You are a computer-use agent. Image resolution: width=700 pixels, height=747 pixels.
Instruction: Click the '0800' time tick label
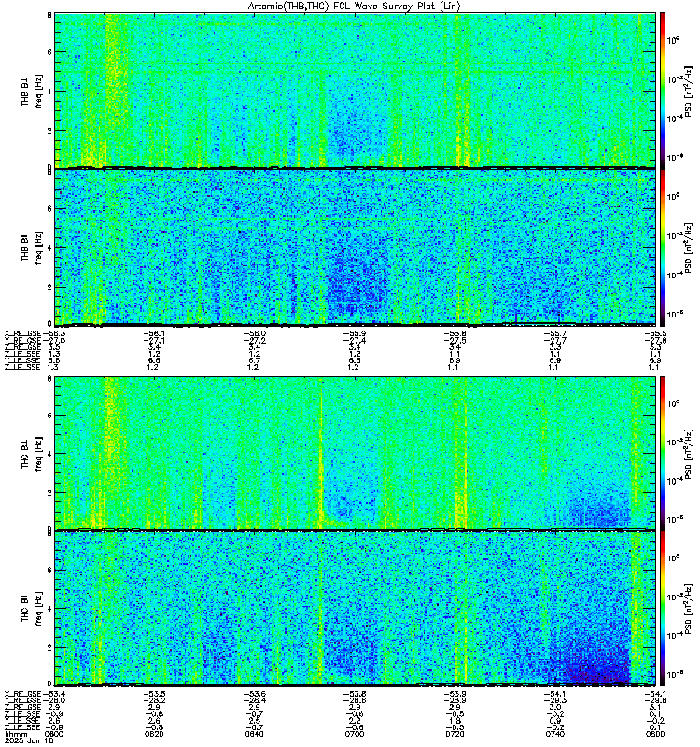[655, 734]
